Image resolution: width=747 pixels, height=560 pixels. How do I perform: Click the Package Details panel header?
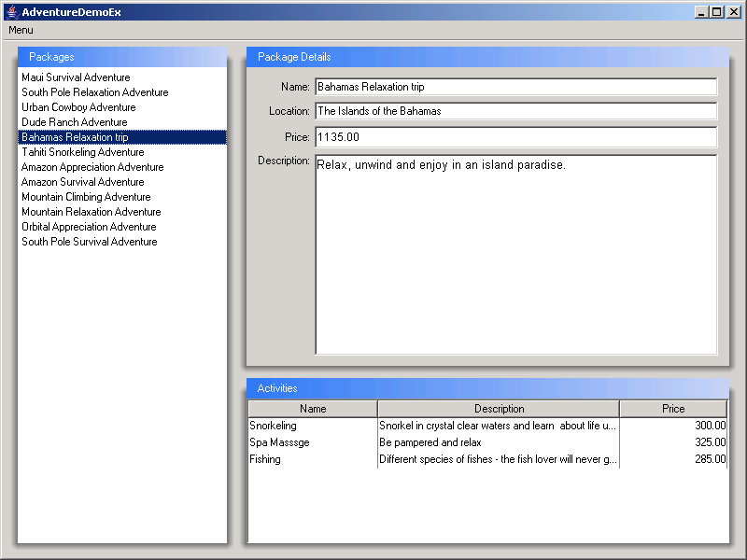pos(487,57)
